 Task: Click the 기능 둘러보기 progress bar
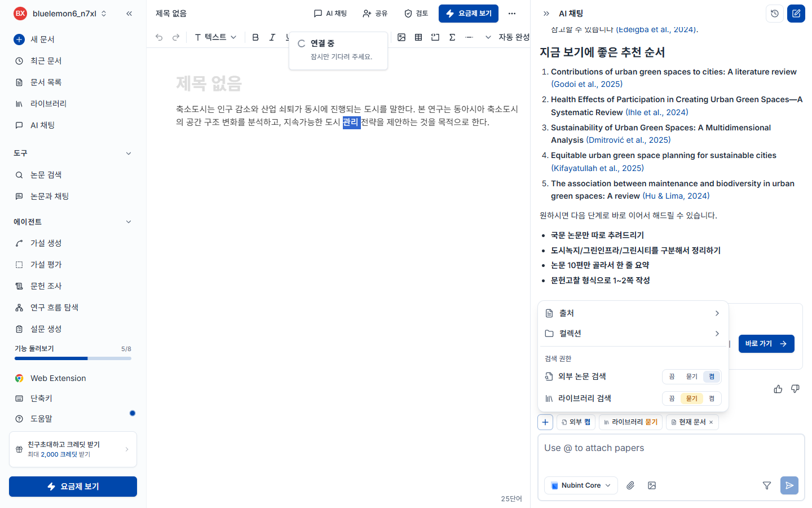73,358
